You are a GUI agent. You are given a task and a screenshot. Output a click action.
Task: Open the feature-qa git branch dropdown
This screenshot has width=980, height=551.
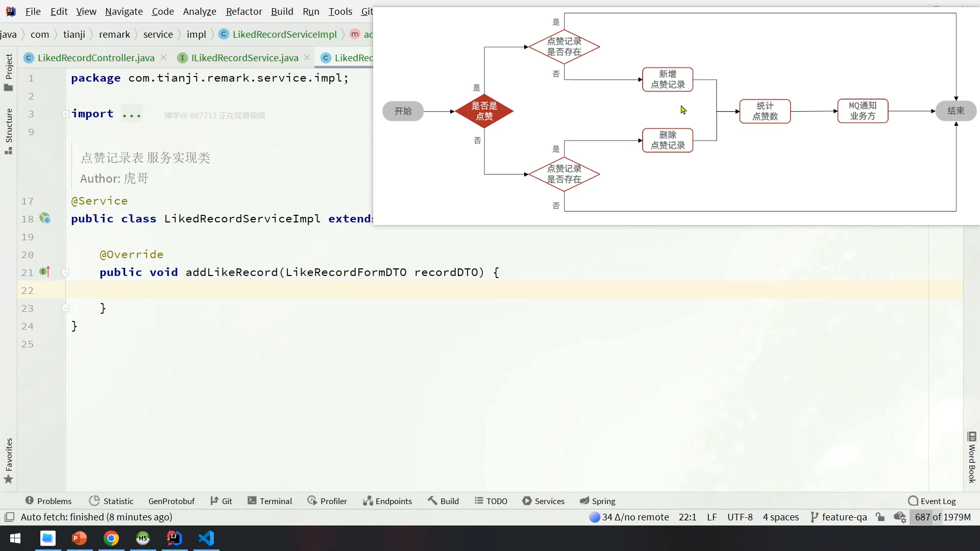click(839, 517)
